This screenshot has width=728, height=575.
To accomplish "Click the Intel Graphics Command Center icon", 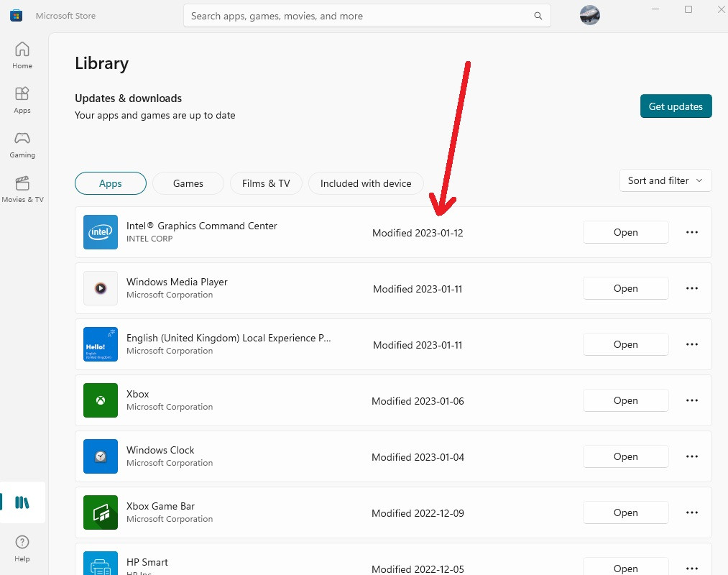I will point(101,232).
